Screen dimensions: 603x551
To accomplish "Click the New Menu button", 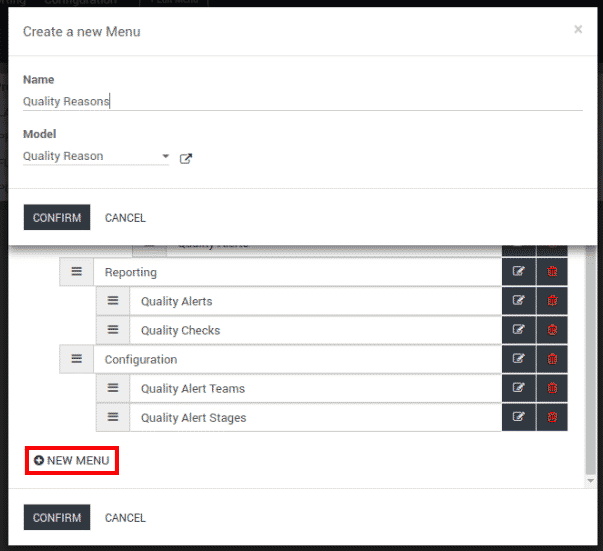I will (x=71, y=461).
